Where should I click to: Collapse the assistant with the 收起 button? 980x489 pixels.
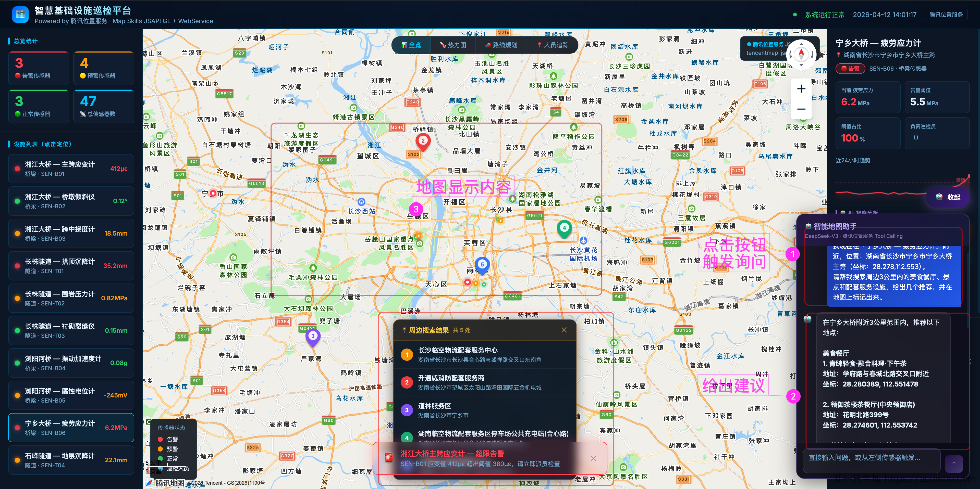click(x=948, y=197)
